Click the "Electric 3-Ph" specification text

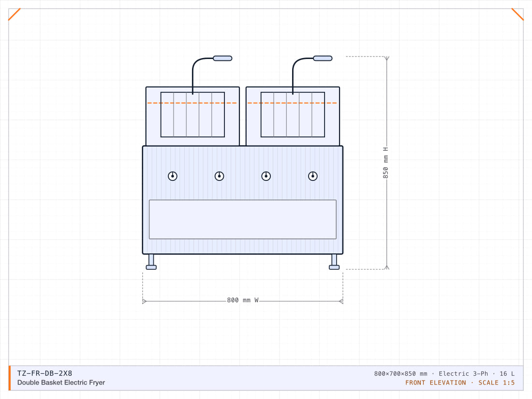pos(463,373)
